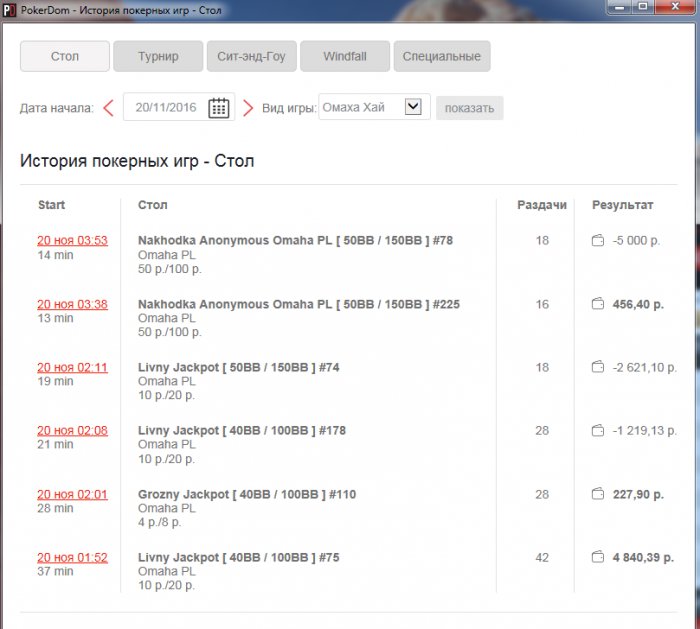The image size is (700, 629).
Task: Click hands count 42 in Раздачи column
Action: pyautogui.click(x=542, y=557)
